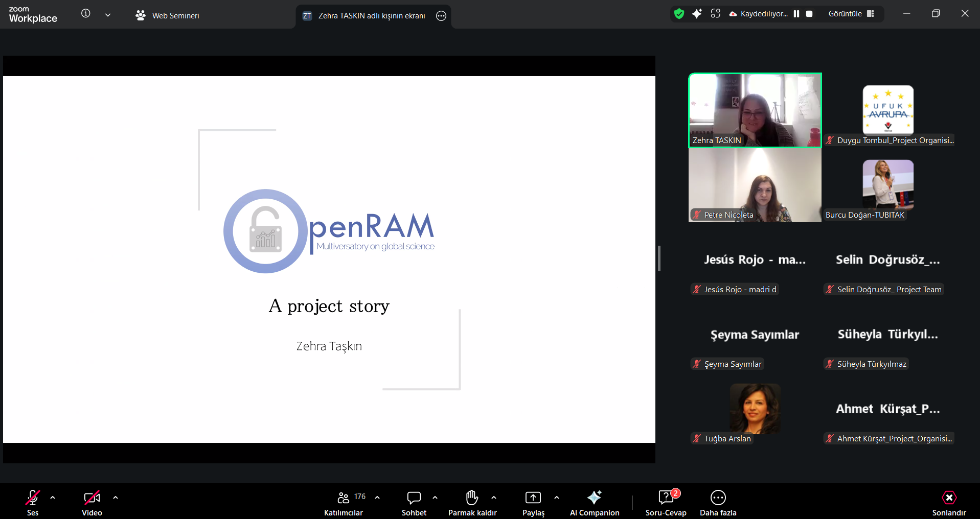This screenshot has height=519, width=980.
Task: Pause the recording
Action: point(796,14)
